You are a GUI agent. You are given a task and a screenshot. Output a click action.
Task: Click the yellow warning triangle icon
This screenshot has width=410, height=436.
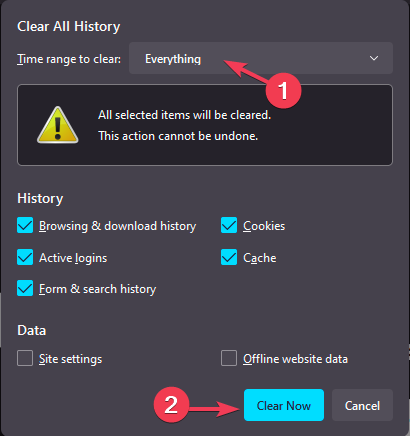pyautogui.click(x=58, y=125)
